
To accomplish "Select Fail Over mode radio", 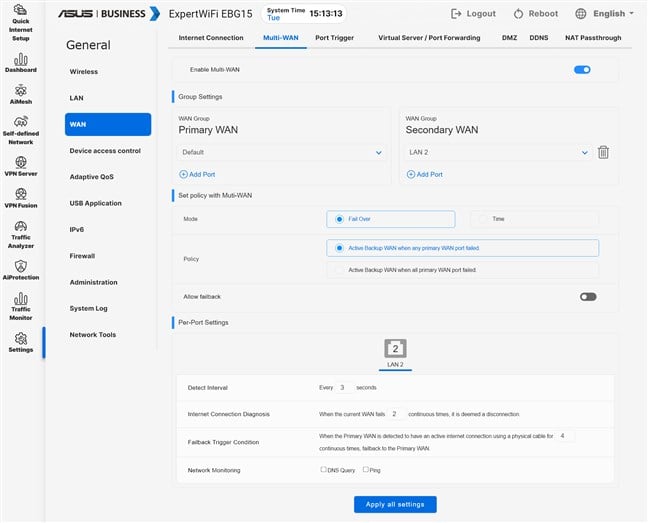I will (x=339, y=219).
